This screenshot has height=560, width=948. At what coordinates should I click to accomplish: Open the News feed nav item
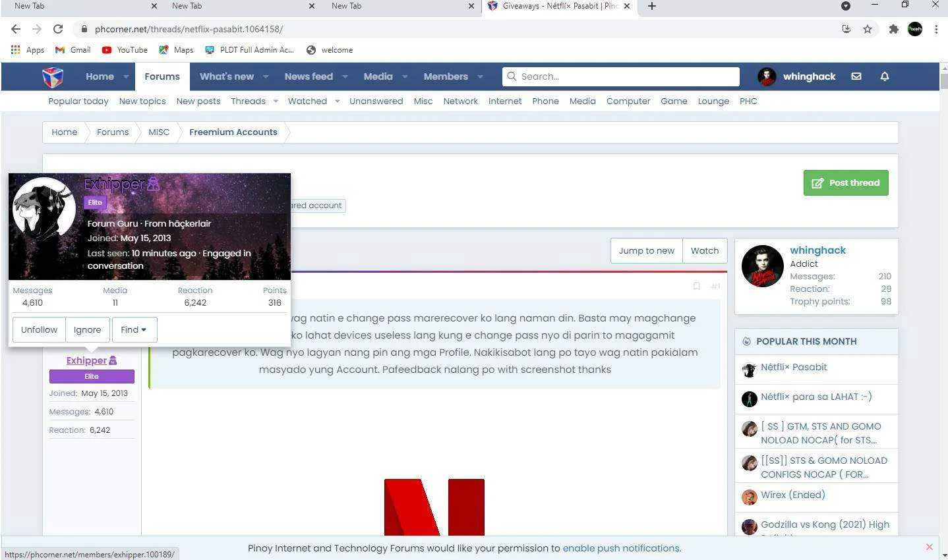309,76
